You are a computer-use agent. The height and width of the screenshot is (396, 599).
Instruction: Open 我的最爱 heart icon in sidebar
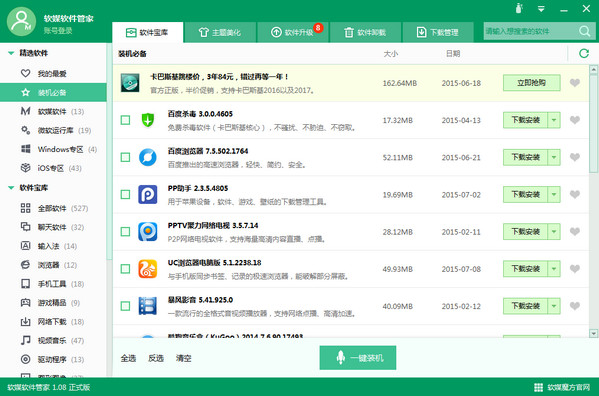pyautogui.click(x=26, y=73)
